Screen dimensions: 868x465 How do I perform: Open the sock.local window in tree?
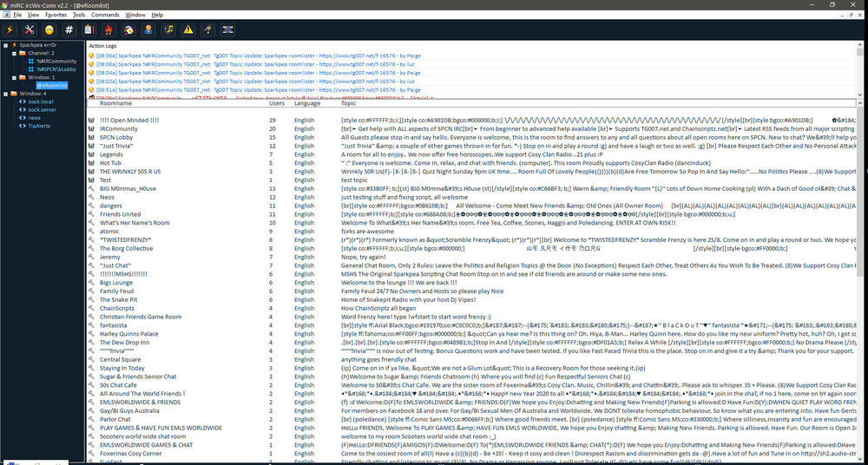click(41, 102)
